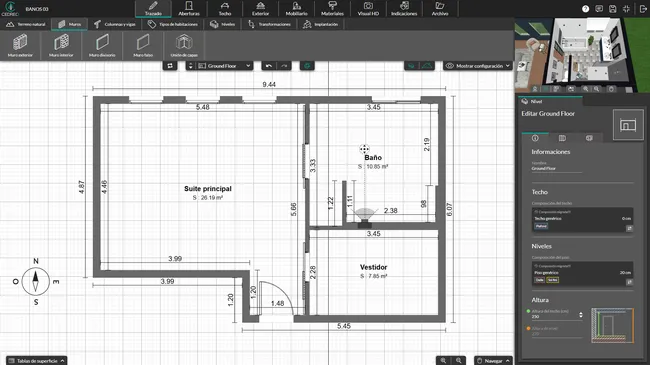Select the Muro exterior wall tool
This screenshot has width=650, height=365.
(20, 46)
